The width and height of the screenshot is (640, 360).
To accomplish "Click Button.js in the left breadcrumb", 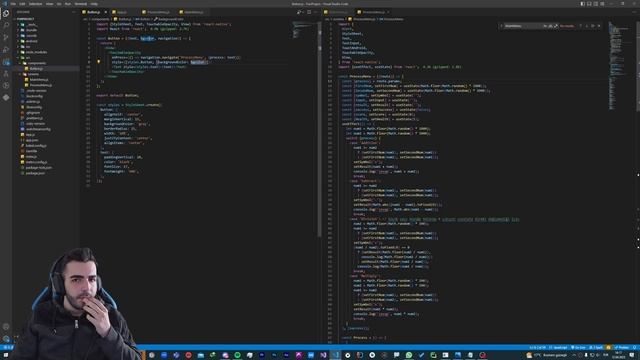I will tap(124, 19).
